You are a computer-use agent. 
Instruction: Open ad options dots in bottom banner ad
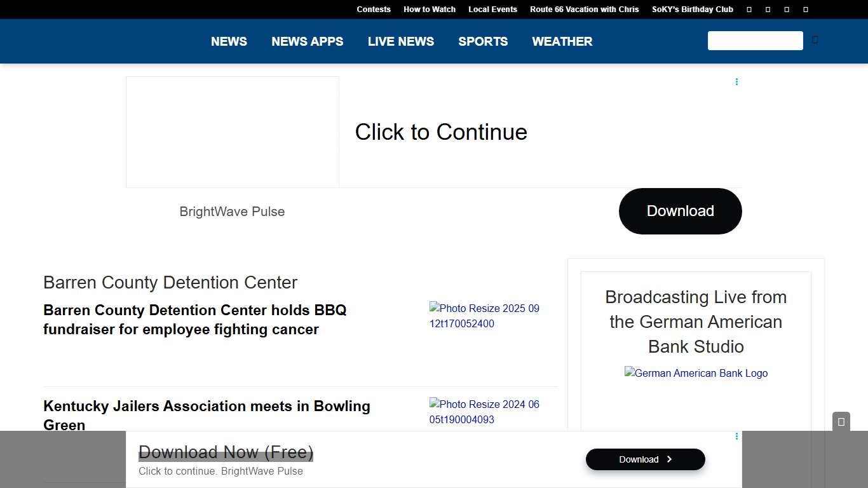point(736,437)
